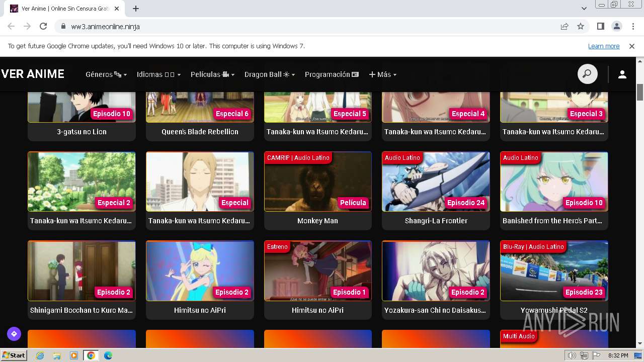Open Microsoft Edge from the taskbar
Image resolution: width=644 pixels, height=362 pixels.
[108, 355]
